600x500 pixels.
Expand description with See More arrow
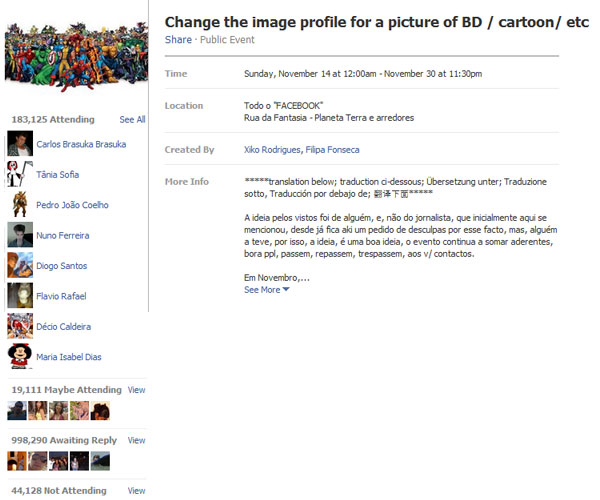pos(267,290)
